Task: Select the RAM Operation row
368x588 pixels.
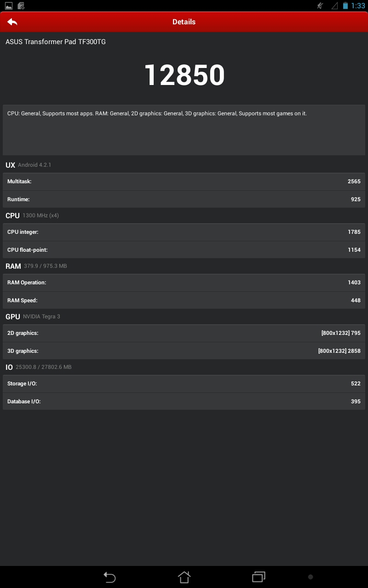Action: (x=184, y=283)
